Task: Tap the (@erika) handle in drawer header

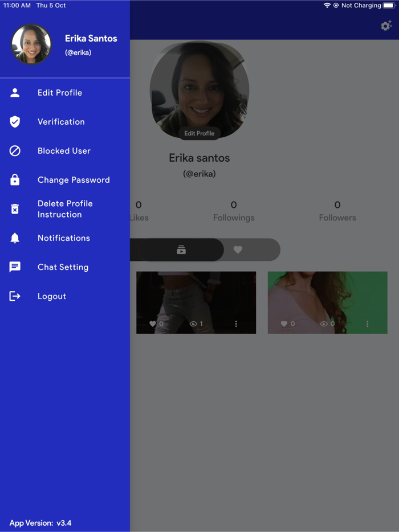Action: click(x=78, y=52)
